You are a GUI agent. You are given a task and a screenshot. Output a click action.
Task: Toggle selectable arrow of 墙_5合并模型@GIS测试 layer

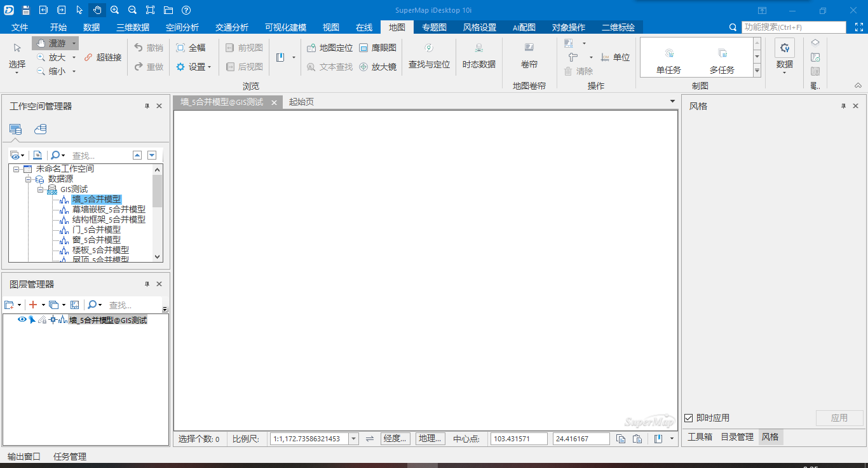(x=32, y=320)
